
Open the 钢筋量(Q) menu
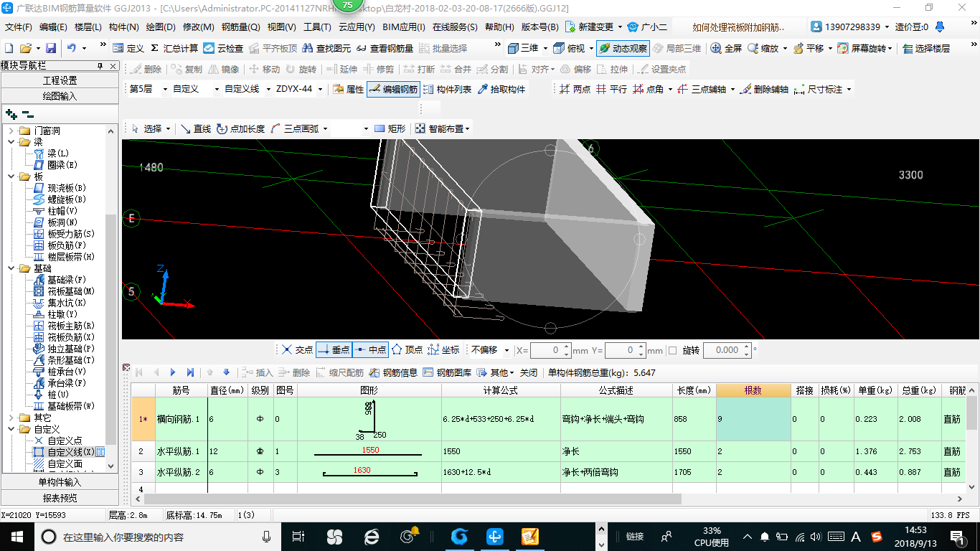click(241, 27)
